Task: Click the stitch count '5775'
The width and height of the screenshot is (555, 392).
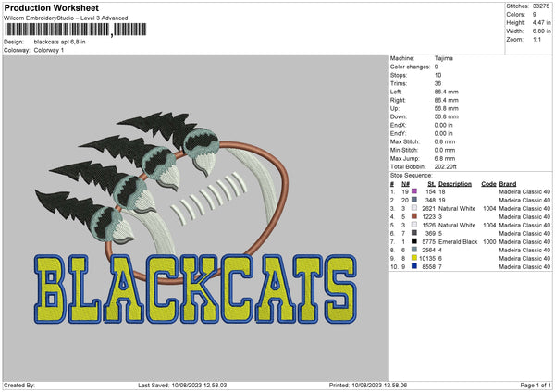Action: click(x=428, y=242)
